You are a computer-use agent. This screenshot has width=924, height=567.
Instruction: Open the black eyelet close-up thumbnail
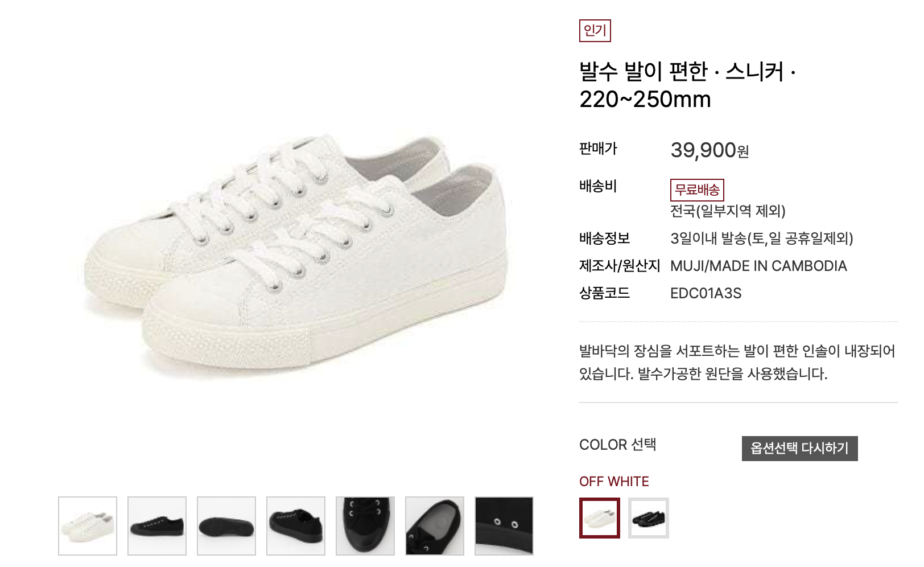click(504, 525)
